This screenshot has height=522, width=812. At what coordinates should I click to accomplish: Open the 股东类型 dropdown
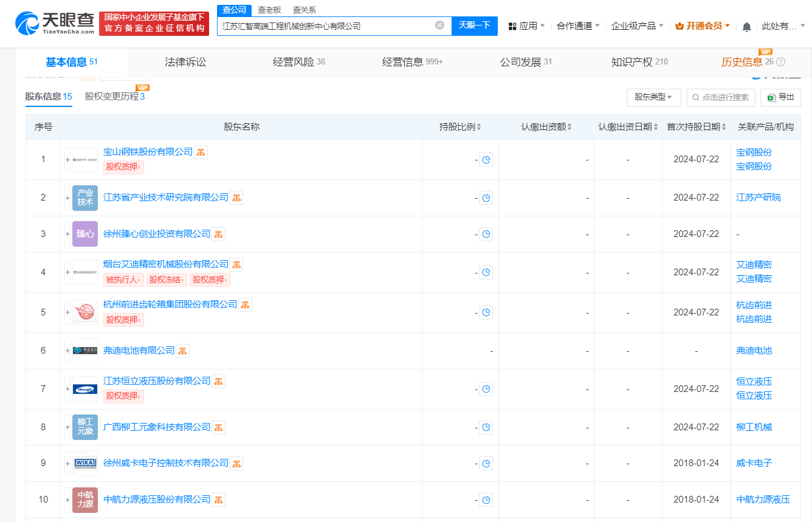click(654, 98)
